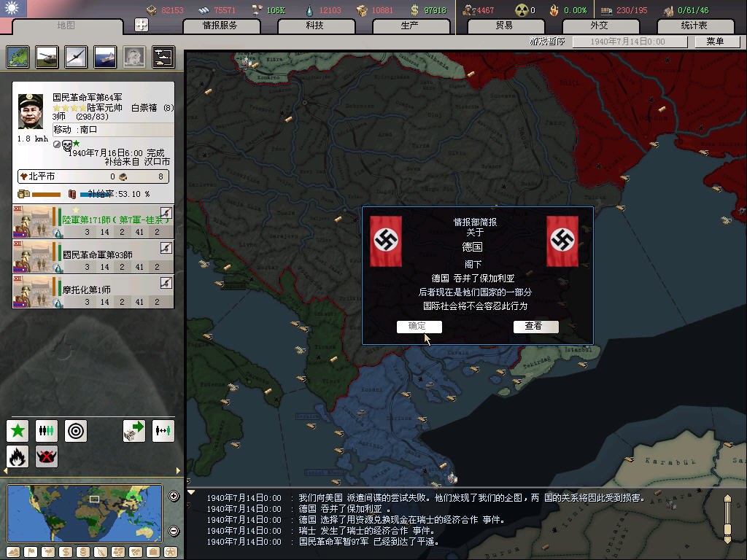Select division 陸軍第171師 in unit list
Viewport: 747px width, 560px height.
tap(93, 222)
